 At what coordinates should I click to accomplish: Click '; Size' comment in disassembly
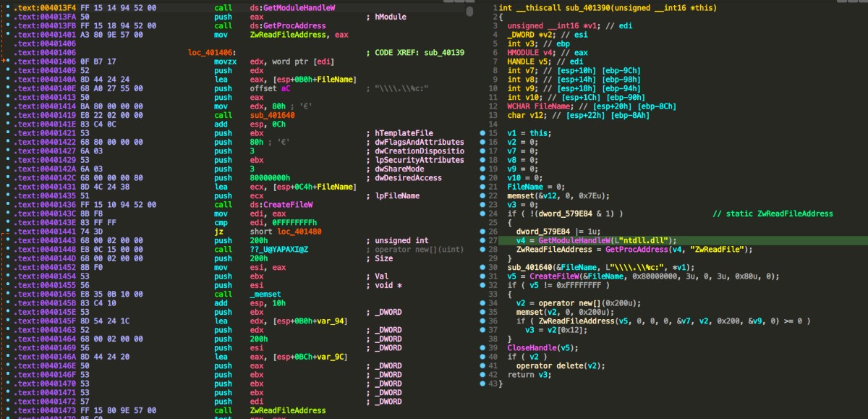[x=380, y=258]
